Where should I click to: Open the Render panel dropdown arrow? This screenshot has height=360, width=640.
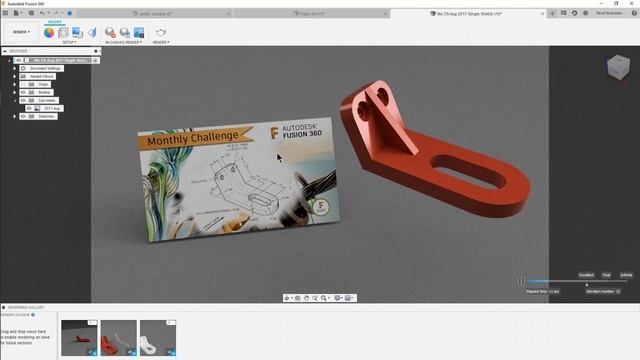161,42
